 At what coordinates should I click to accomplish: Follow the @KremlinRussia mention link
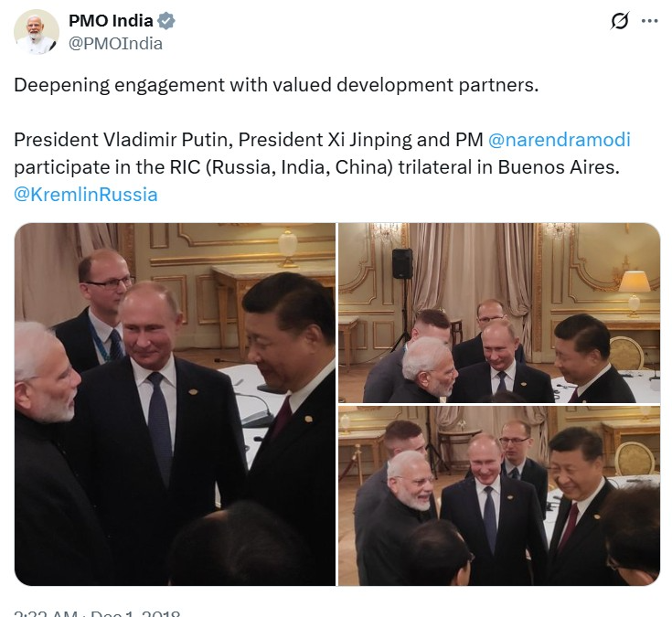[86, 194]
